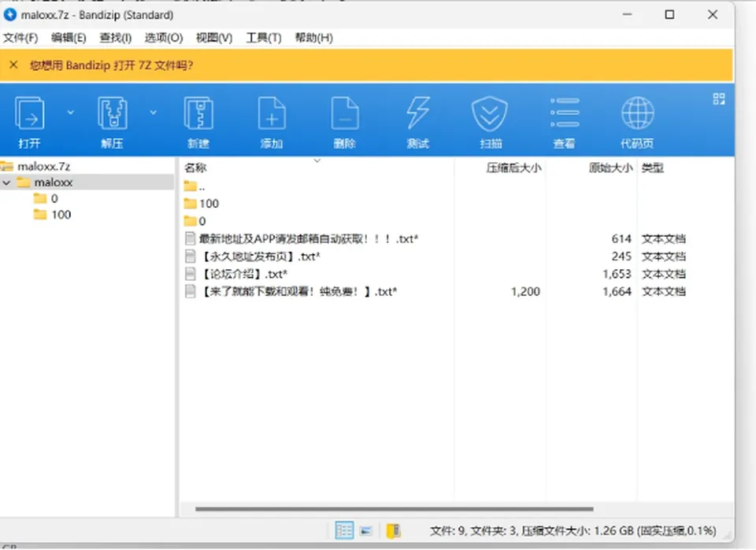
Task: Click the sort indicator chevron above 名称 column
Action: (317, 161)
